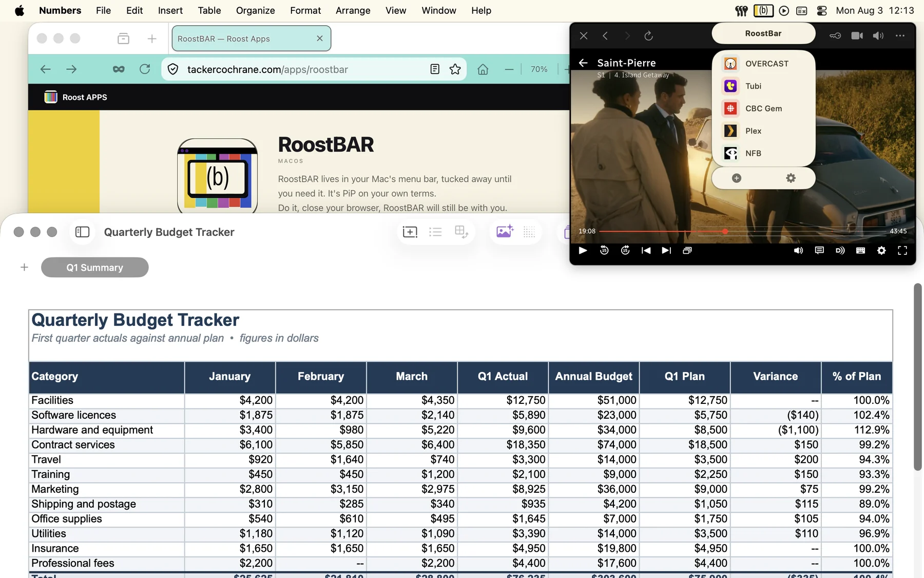Click the play-circle icon in the menu bar

[x=784, y=10]
